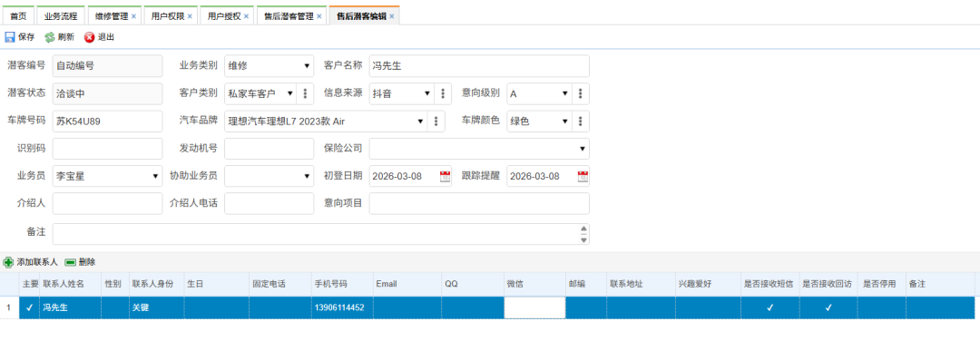Click the 兴趣爱好 column header
980x341 pixels.
click(x=708, y=284)
